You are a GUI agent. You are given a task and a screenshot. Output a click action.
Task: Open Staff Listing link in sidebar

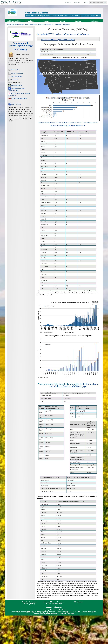coord(21,49)
